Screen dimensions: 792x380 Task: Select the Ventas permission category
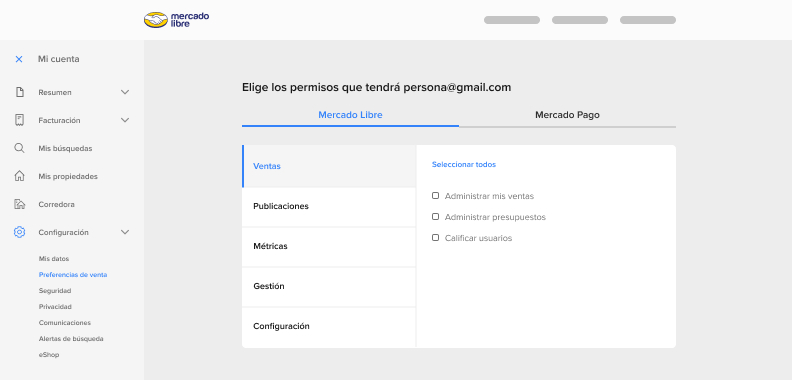pos(329,166)
